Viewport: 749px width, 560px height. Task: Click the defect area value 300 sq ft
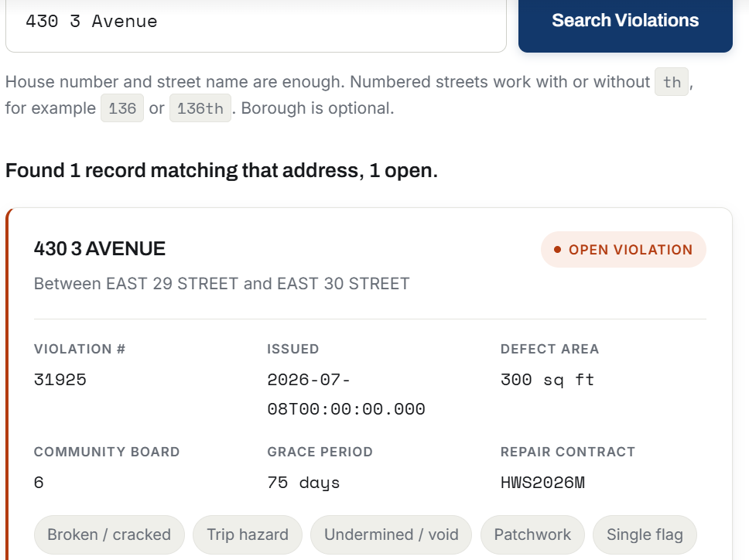[547, 380]
